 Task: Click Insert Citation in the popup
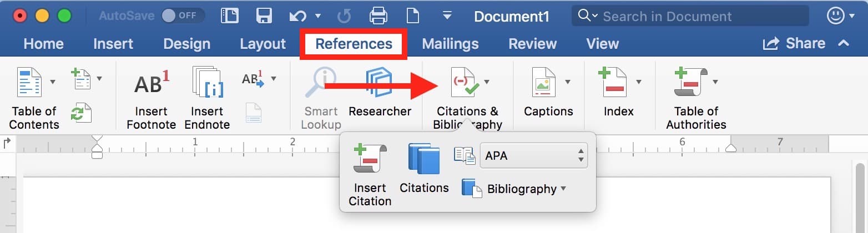[370, 175]
